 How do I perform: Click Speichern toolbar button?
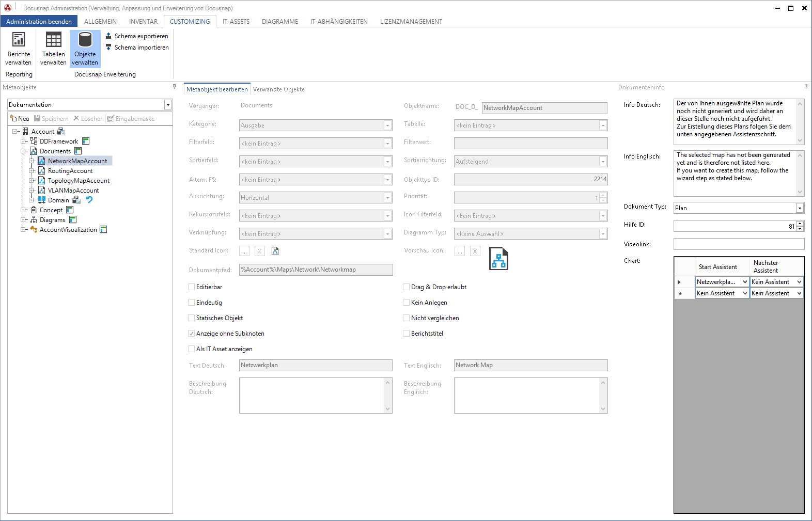click(x=51, y=119)
